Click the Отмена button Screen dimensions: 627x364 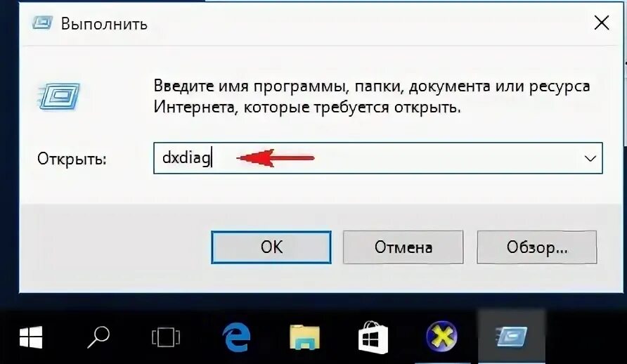click(403, 247)
